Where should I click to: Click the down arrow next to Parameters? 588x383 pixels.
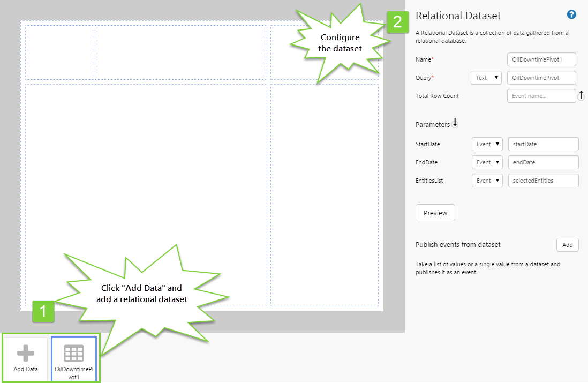(455, 124)
